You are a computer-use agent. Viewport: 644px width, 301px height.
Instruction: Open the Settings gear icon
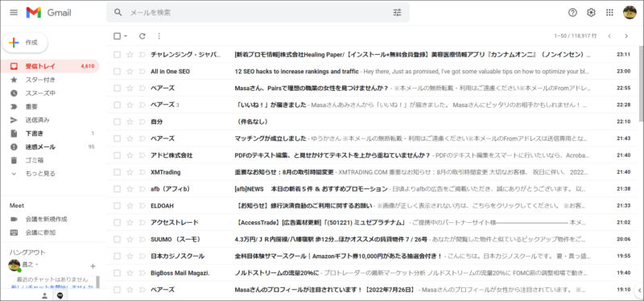591,12
